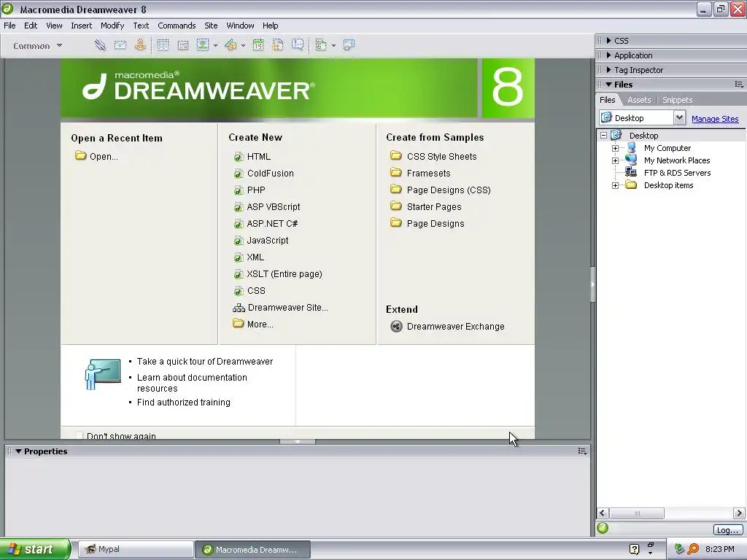This screenshot has width=747, height=560.
Task: Open the File menu
Action: [9, 26]
